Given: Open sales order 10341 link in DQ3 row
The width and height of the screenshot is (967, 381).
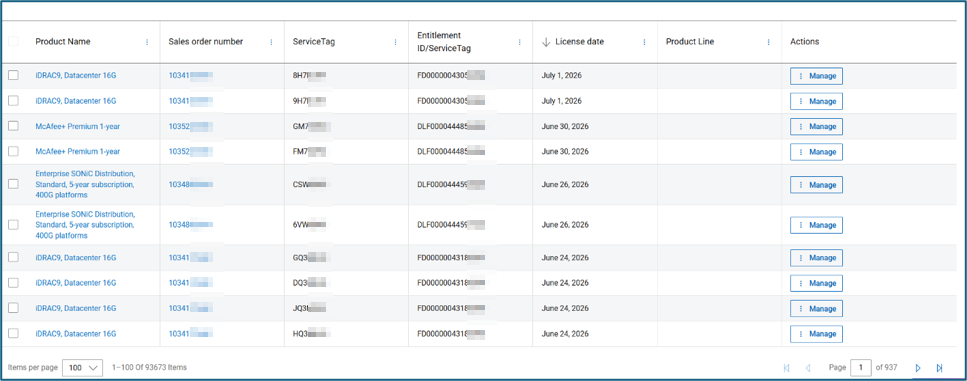Looking at the screenshot, I should click(191, 282).
